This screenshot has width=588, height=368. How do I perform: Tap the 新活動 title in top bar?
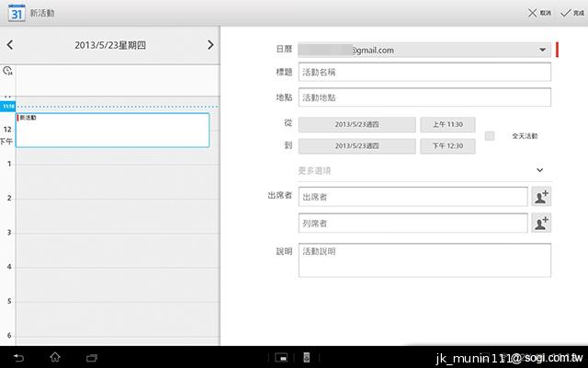42,13
